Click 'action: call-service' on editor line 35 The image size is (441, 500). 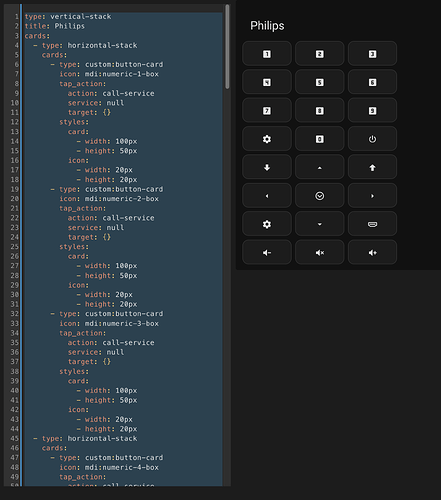click(111, 342)
